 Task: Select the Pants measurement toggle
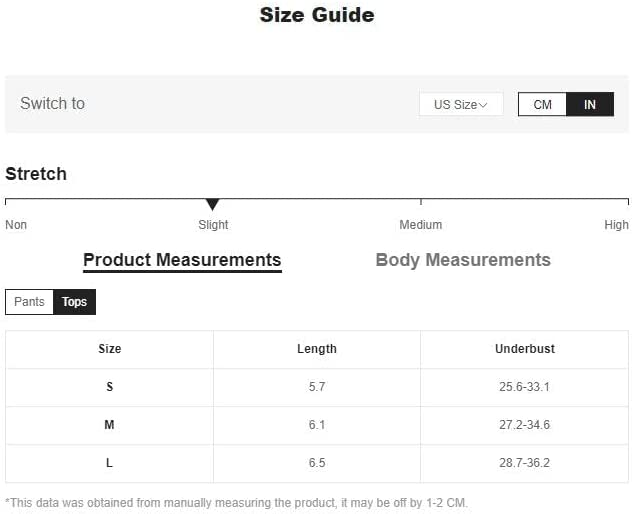pyautogui.click(x=29, y=302)
